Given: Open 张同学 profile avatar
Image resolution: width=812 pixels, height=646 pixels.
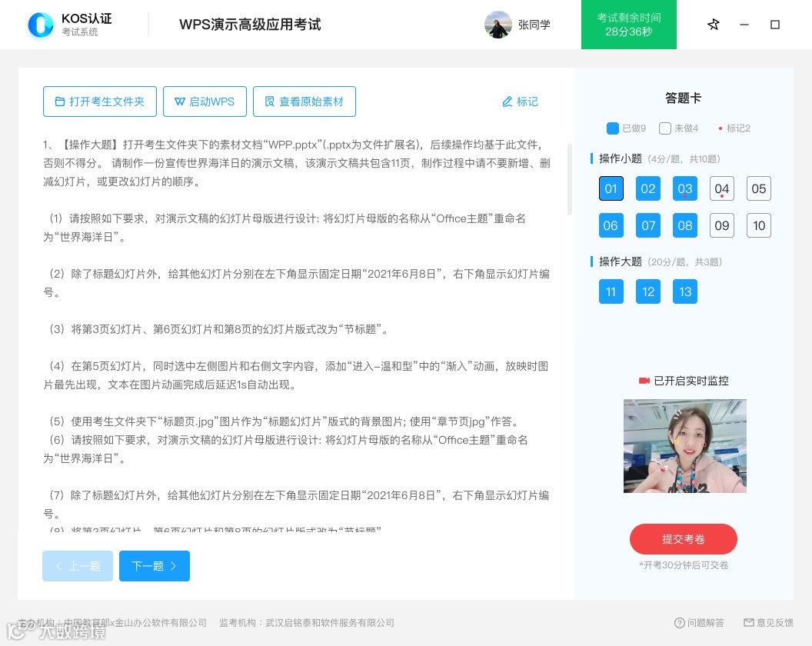Looking at the screenshot, I should pos(498,25).
